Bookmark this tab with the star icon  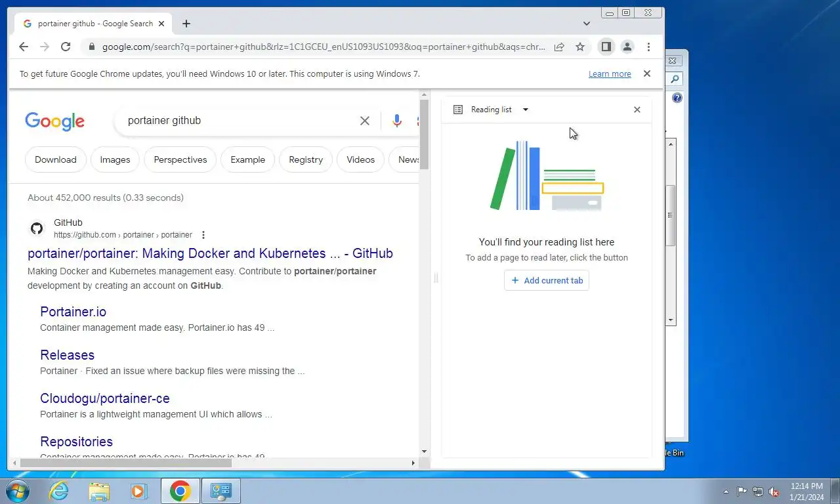point(580,47)
